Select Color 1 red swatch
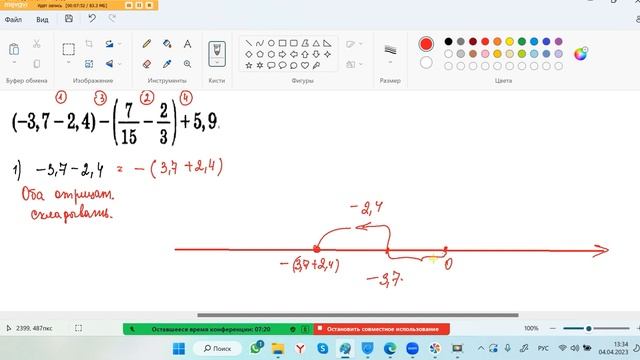The image size is (640, 360). [426, 44]
